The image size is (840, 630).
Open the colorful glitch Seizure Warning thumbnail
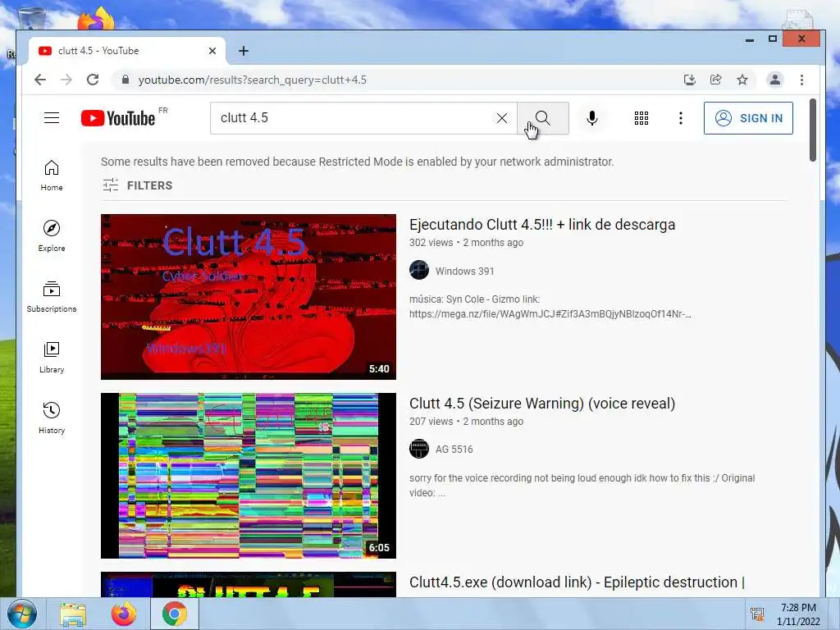pyautogui.click(x=249, y=476)
